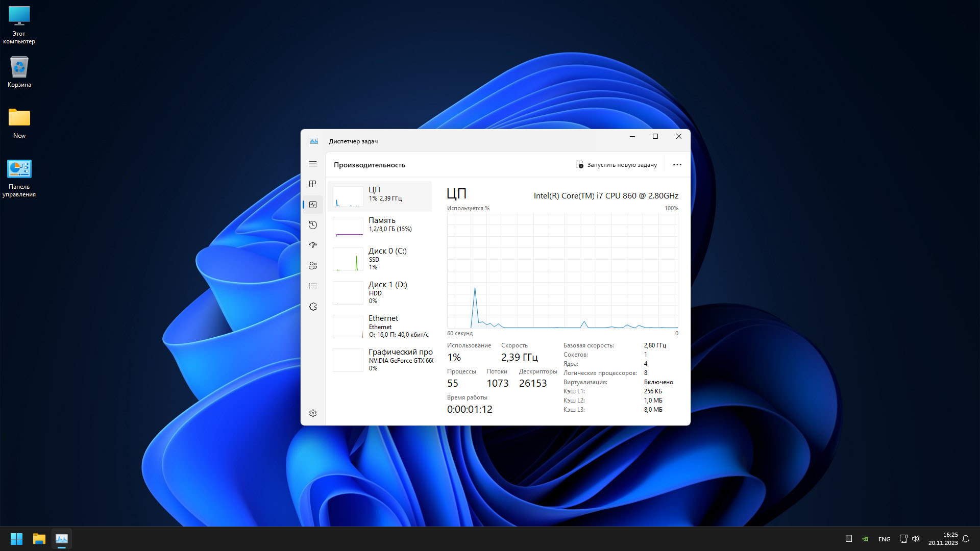Open Startup apps sidebar icon
980x551 pixels.
coord(313,245)
